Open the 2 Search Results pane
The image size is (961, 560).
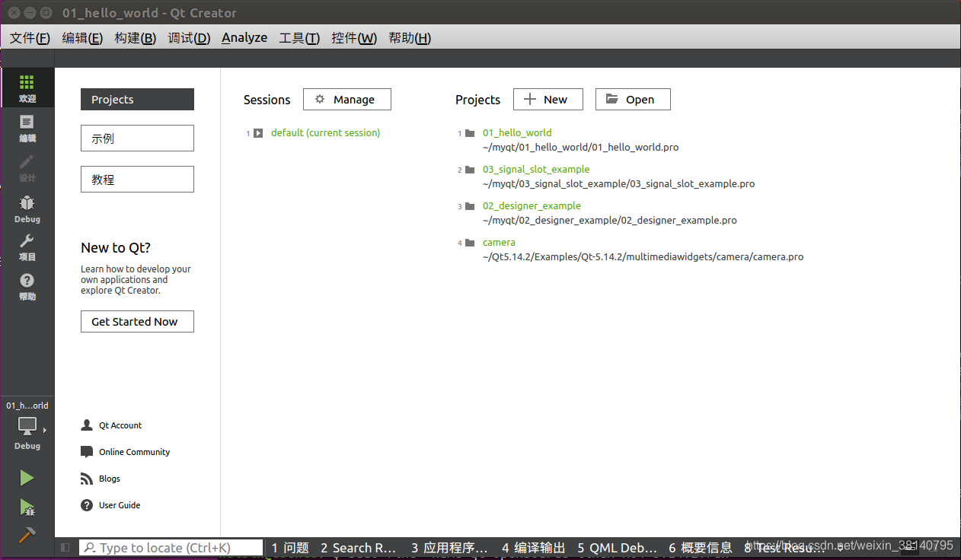358,548
